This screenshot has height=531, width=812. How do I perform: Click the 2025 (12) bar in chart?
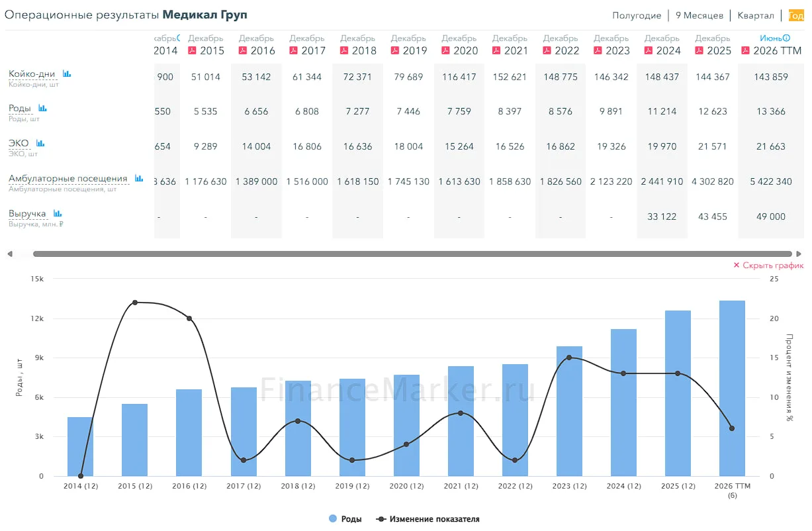tap(678, 393)
